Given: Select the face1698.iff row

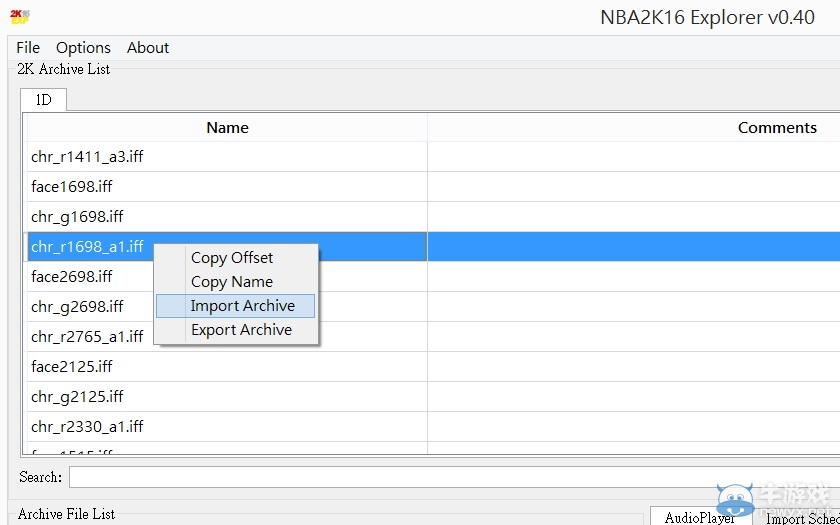Looking at the screenshot, I should click(x=434, y=186).
